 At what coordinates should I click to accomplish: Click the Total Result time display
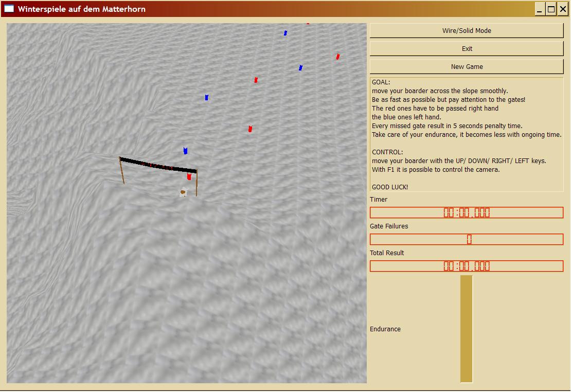click(467, 266)
